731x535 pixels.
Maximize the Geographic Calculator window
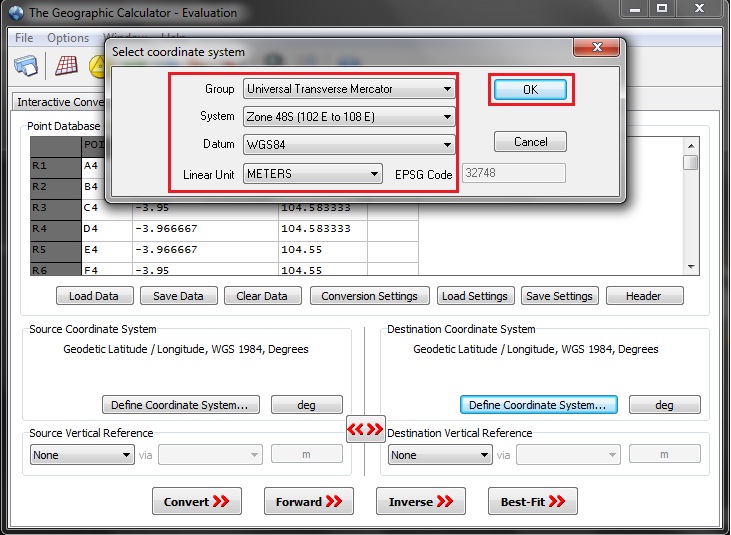click(662, 8)
